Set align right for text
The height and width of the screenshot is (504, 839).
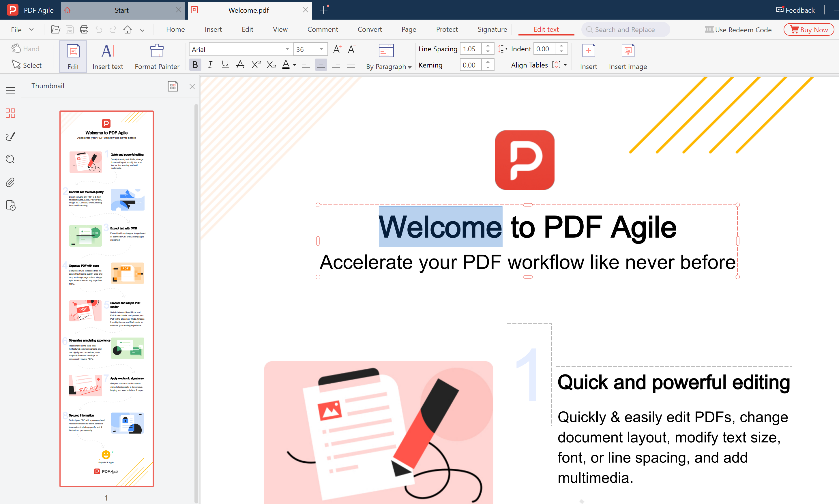(x=336, y=65)
